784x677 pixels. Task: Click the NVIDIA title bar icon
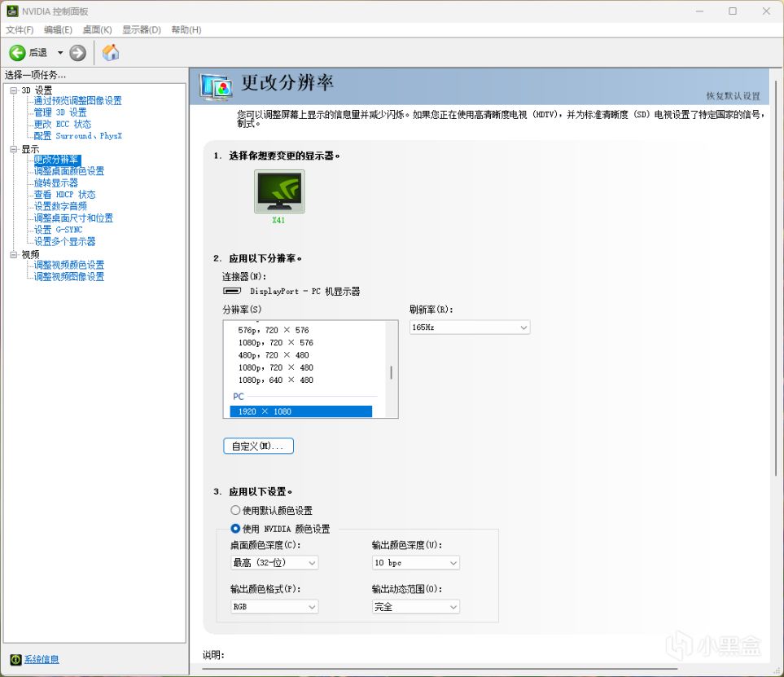(12, 11)
